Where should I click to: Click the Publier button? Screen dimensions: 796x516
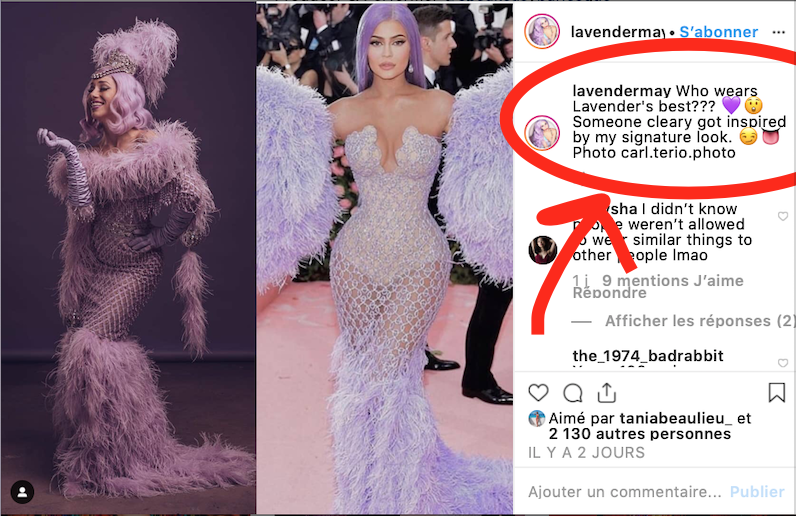coord(757,492)
